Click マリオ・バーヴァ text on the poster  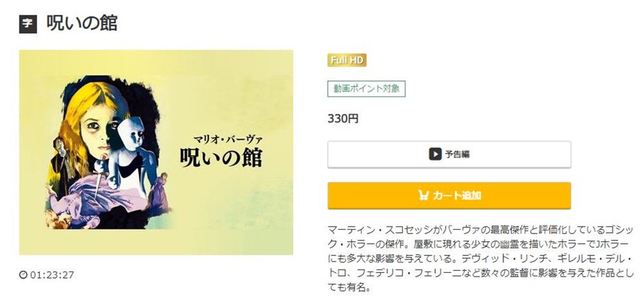click(227, 139)
